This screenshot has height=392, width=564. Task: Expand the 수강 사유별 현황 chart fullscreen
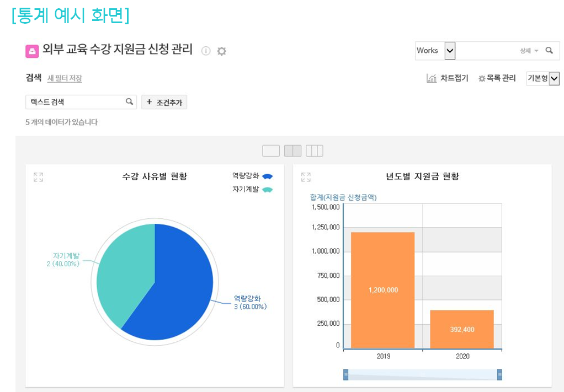point(38,177)
